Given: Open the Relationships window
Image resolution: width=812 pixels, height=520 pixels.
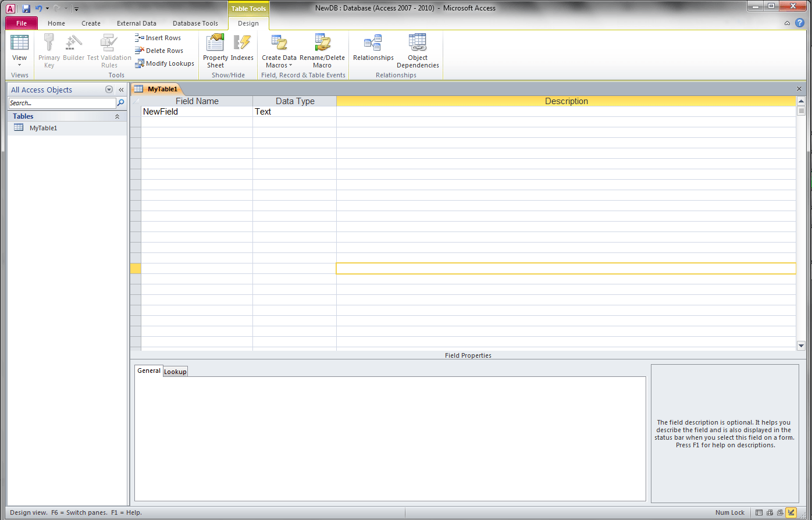Looking at the screenshot, I should pyautogui.click(x=373, y=48).
